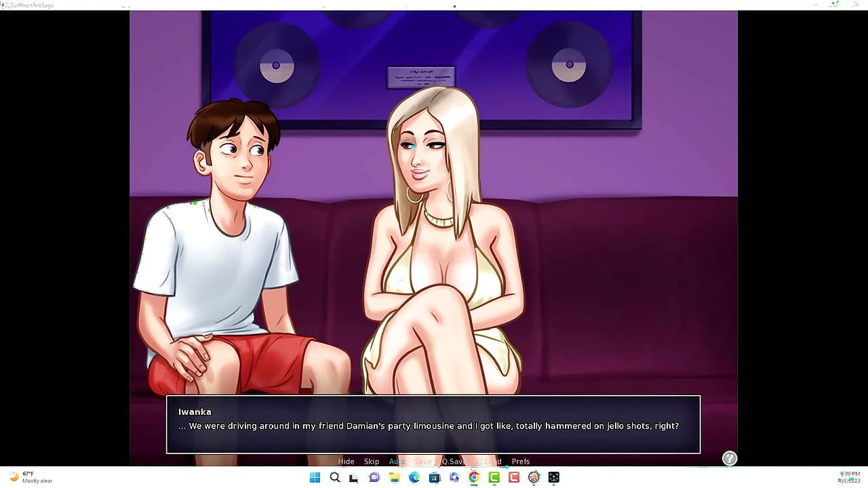Image resolution: width=868 pixels, height=488 pixels.
Task: Click Skip in the quick menu
Action: coord(372,462)
